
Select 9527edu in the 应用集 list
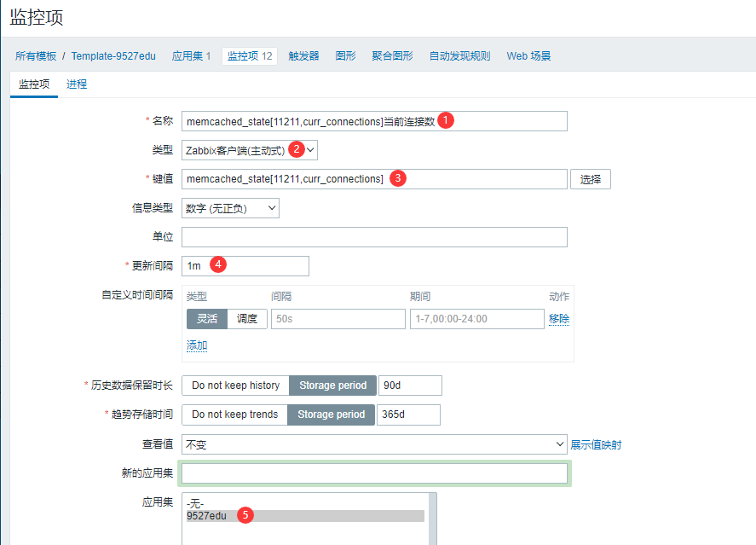[305, 516]
